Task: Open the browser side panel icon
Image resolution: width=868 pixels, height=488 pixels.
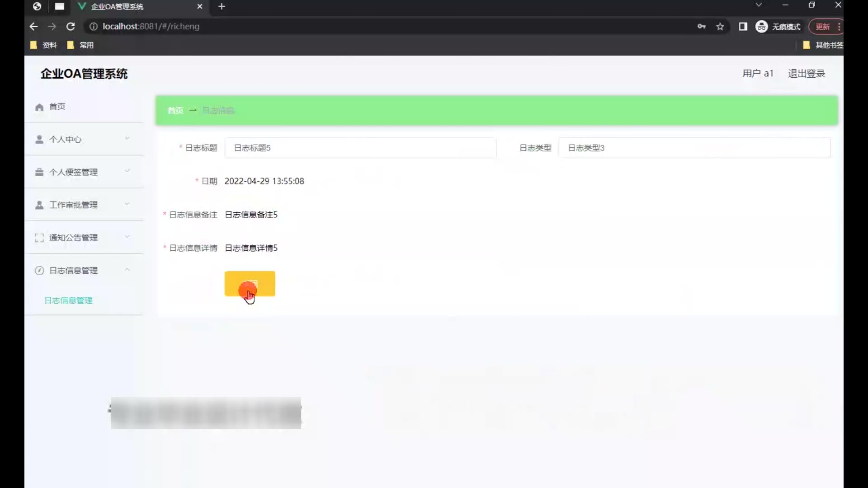Action: point(743,27)
